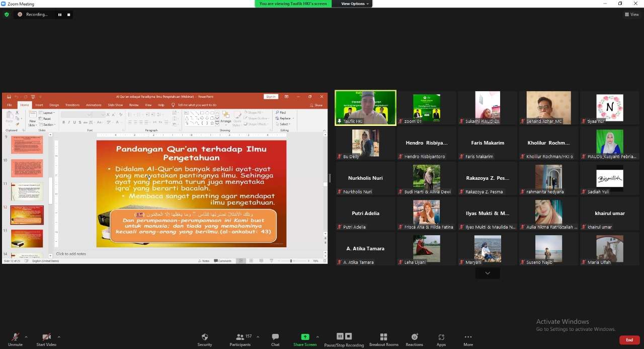The height and width of the screenshot is (349, 644).
Task: Open Transitions tab in shared PowerPoint
Action: coord(72,105)
